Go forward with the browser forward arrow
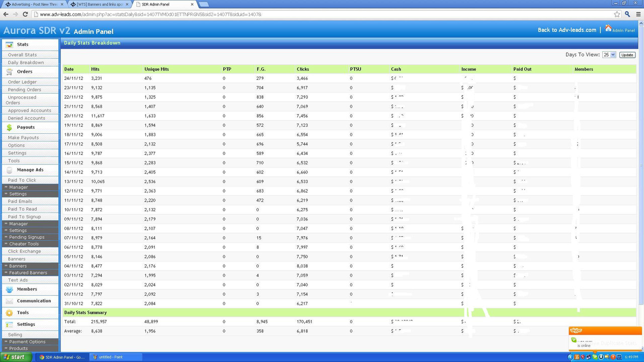Viewport: 644px width, 362px height. click(17, 14)
